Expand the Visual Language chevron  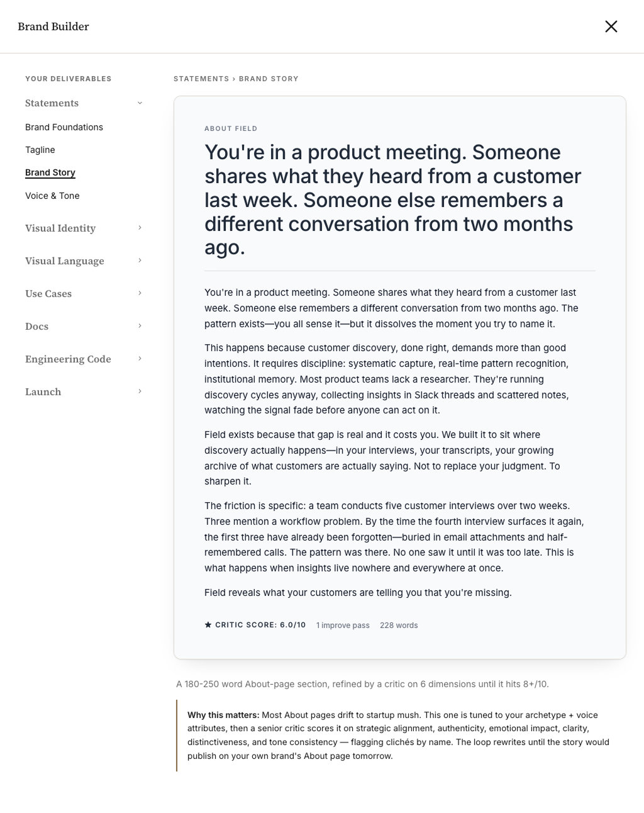tap(140, 261)
